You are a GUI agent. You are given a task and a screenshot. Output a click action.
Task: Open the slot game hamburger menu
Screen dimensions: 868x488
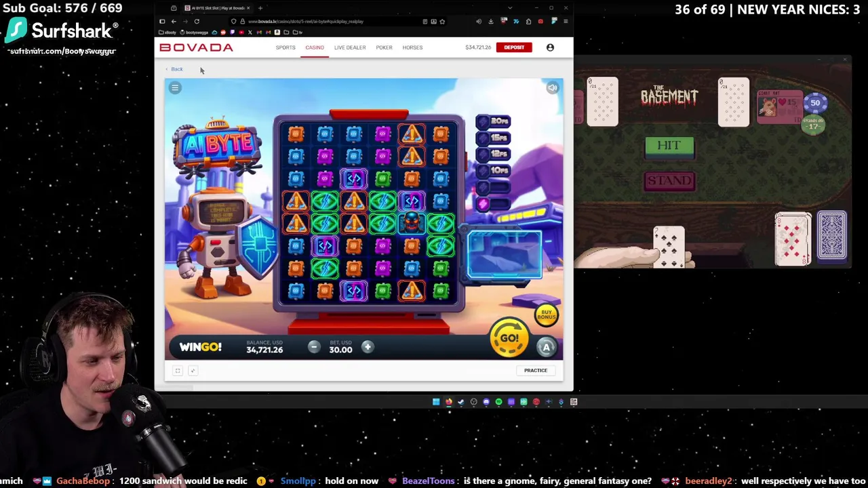(x=175, y=87)
